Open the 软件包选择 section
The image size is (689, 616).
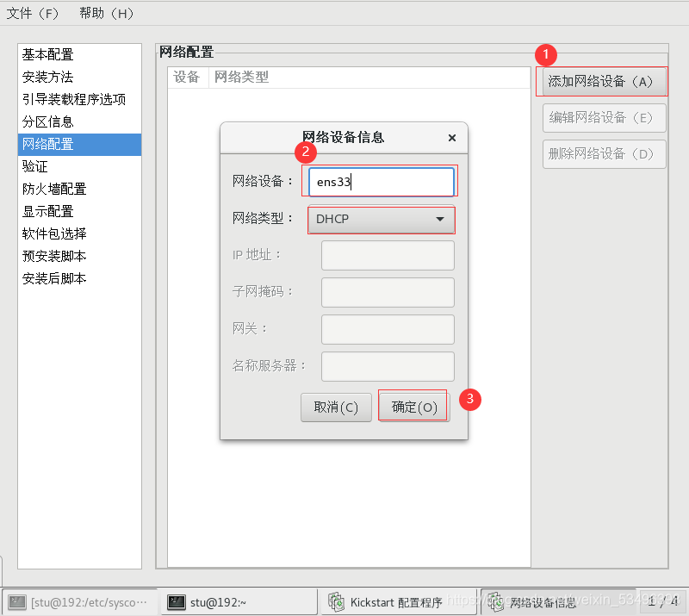click(x=52, y=233)
